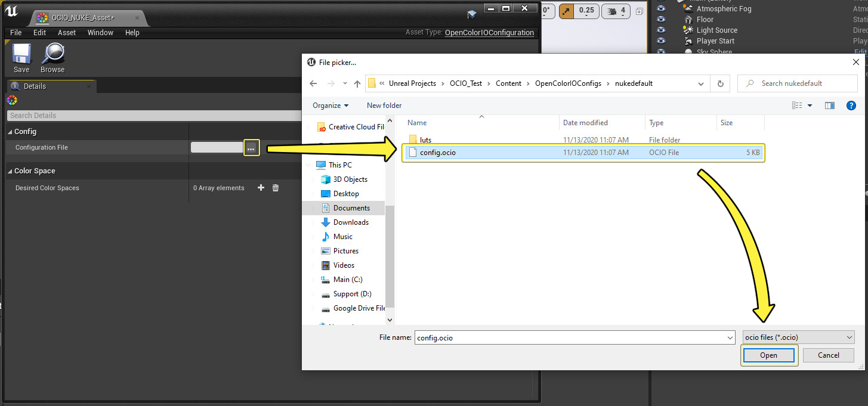Image resolution: width=868 pixels, height=406 pixels.
Task: Click the Cancel button
Action: (828, 355)
